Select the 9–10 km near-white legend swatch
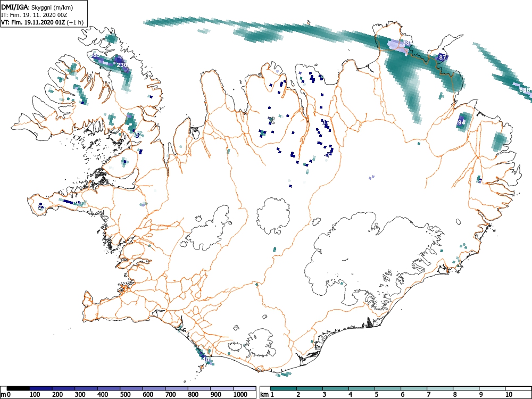 (x=492, y=388)
